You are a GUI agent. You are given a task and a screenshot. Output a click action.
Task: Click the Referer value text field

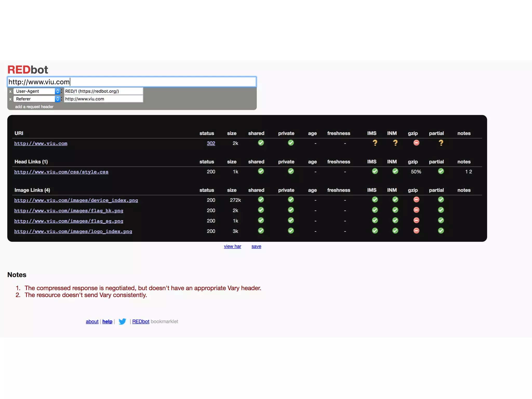103,99
